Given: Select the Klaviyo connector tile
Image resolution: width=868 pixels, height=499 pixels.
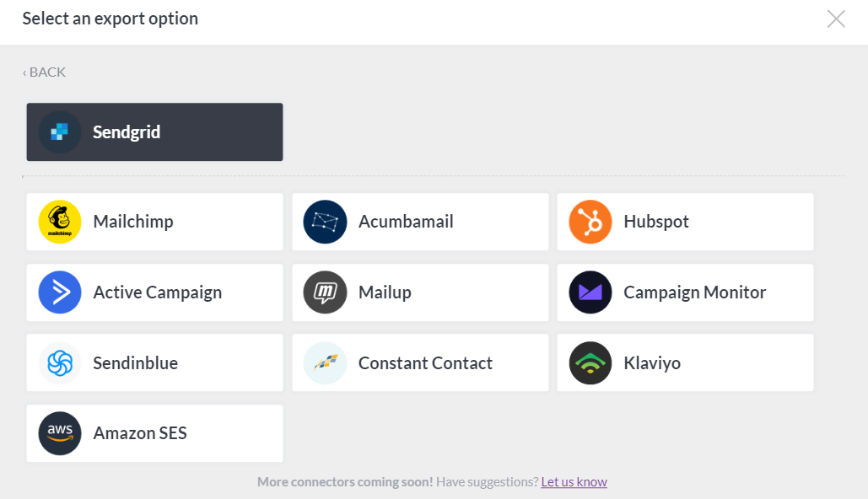Looking at the screenshot, I should pyautogui.click(x=685, y=362).
